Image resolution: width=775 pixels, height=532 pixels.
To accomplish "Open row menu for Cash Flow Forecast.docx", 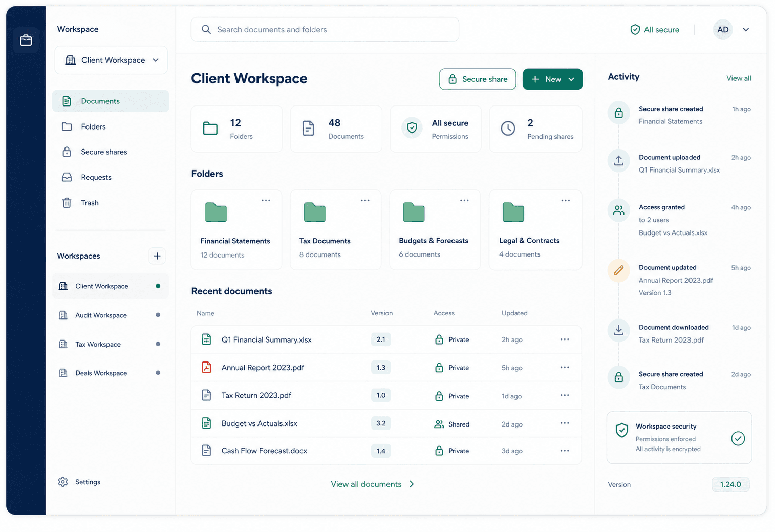I will point(565,451).
